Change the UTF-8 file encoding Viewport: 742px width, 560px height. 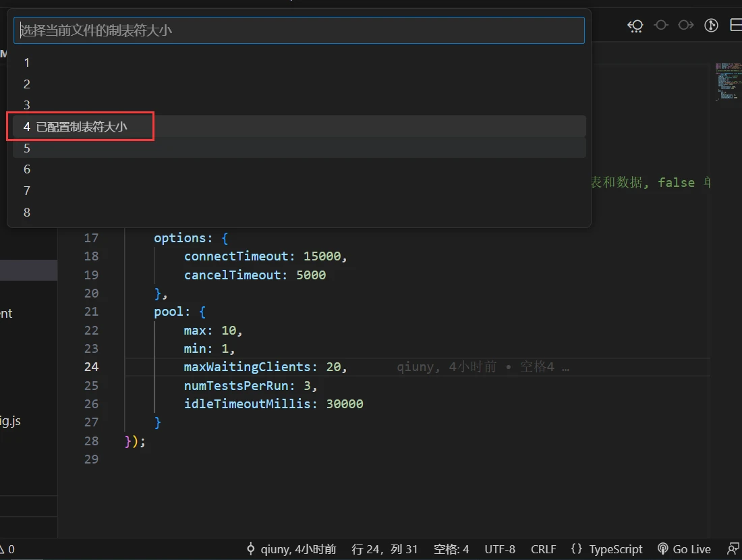500,549
